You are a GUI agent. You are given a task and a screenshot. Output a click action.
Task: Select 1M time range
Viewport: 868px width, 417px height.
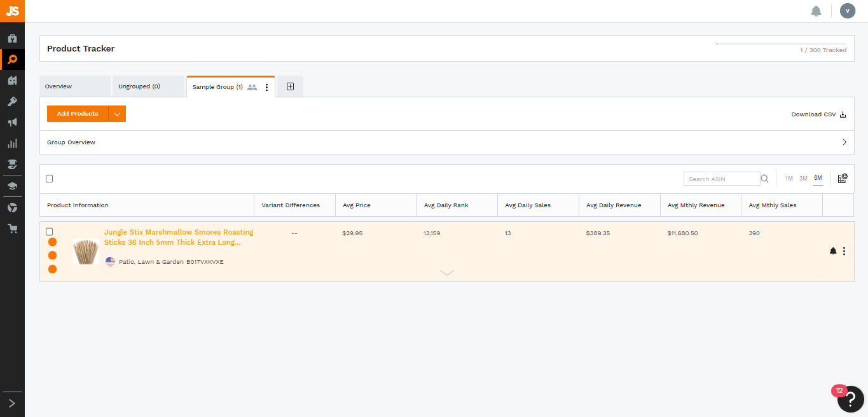click(x=789, y=179)
